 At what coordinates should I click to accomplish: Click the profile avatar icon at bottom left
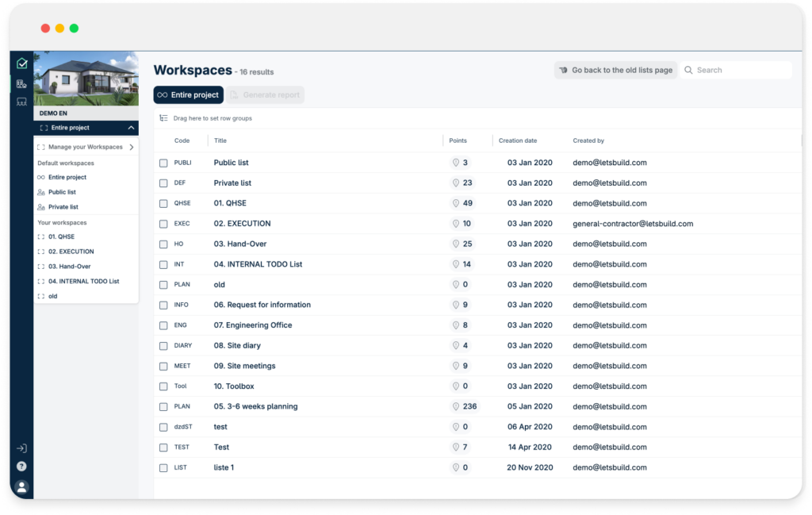point(21,486)
